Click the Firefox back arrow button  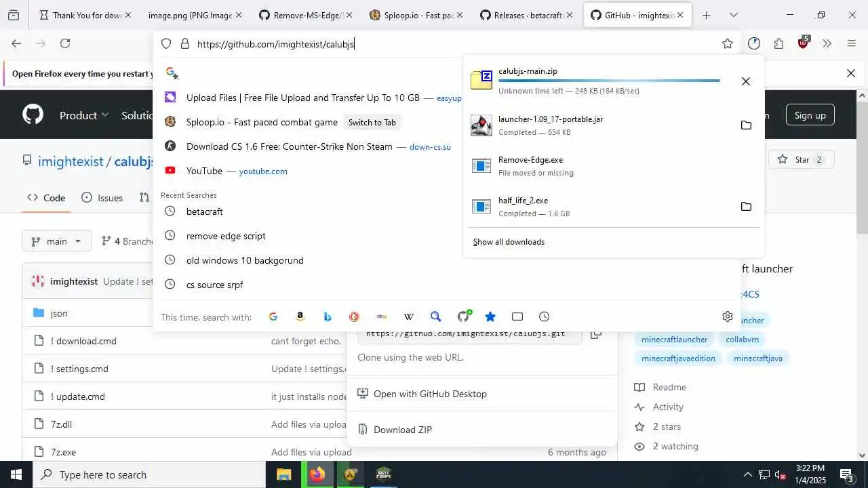(x=16, y=43)
